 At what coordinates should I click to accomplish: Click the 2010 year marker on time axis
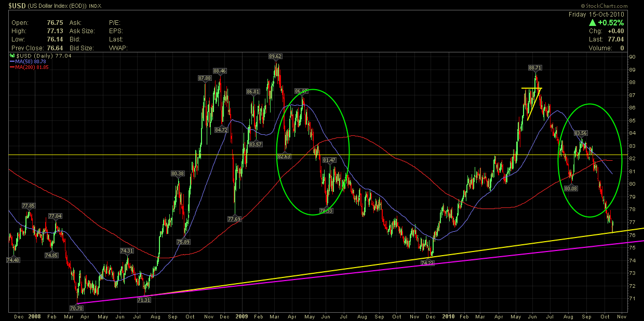pos(448,316)
